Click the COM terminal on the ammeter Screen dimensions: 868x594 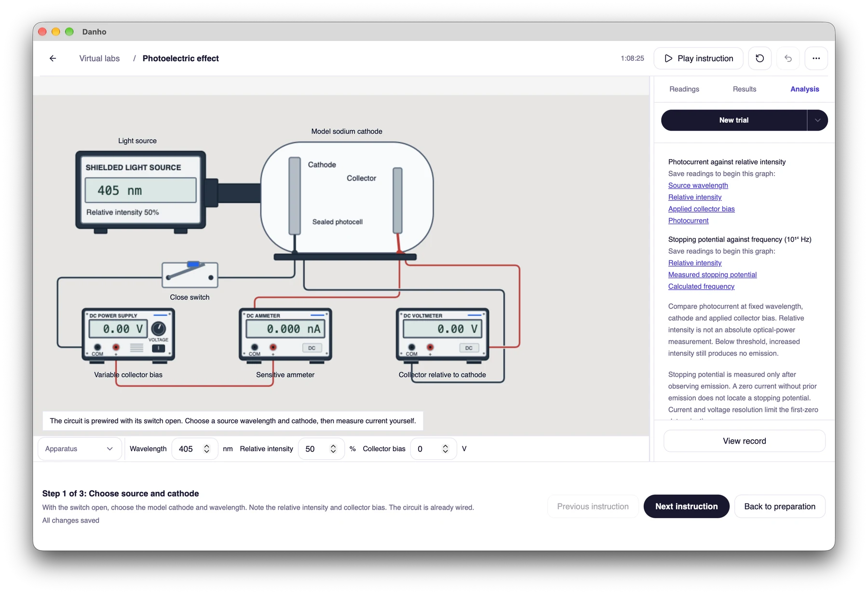255,347
